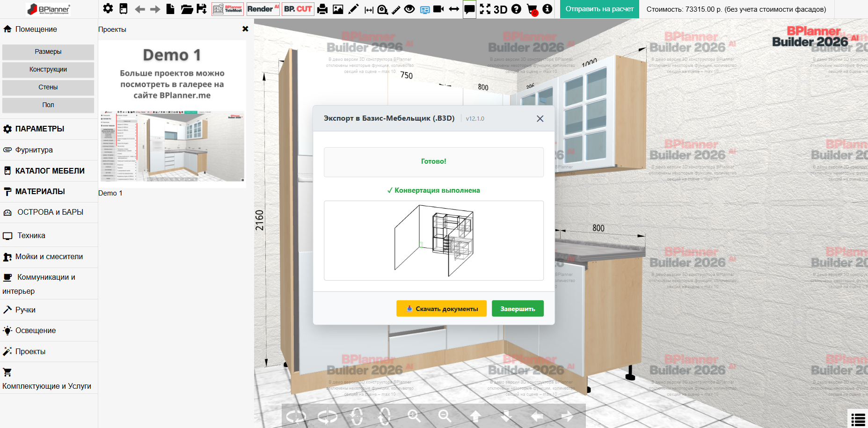Click the refrigerator appliance toolbar icon
The height and width of the screenshot is (428, 868).
(x=124, y=9)
